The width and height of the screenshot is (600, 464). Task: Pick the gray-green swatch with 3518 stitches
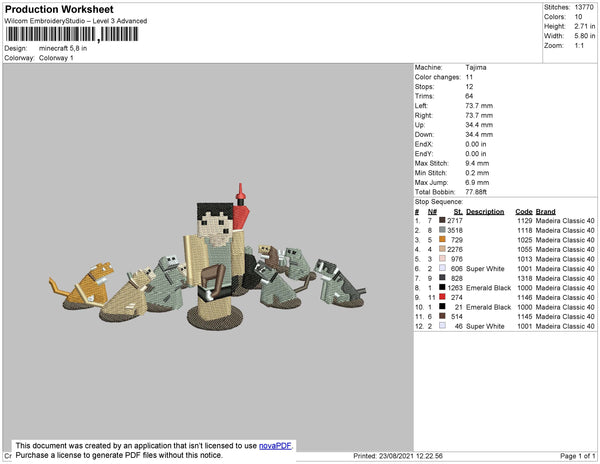coord(442,230)
